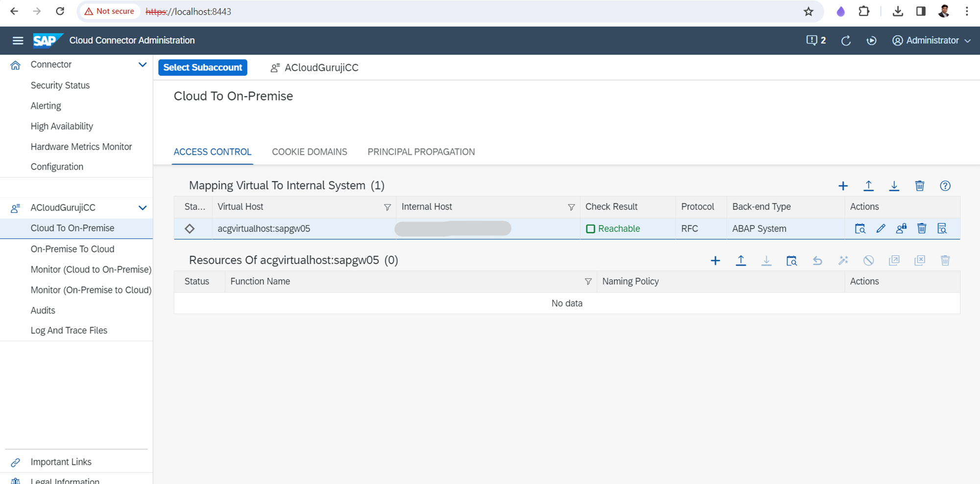Click the help icon in mapping toolbar

(x=945, y=186)
